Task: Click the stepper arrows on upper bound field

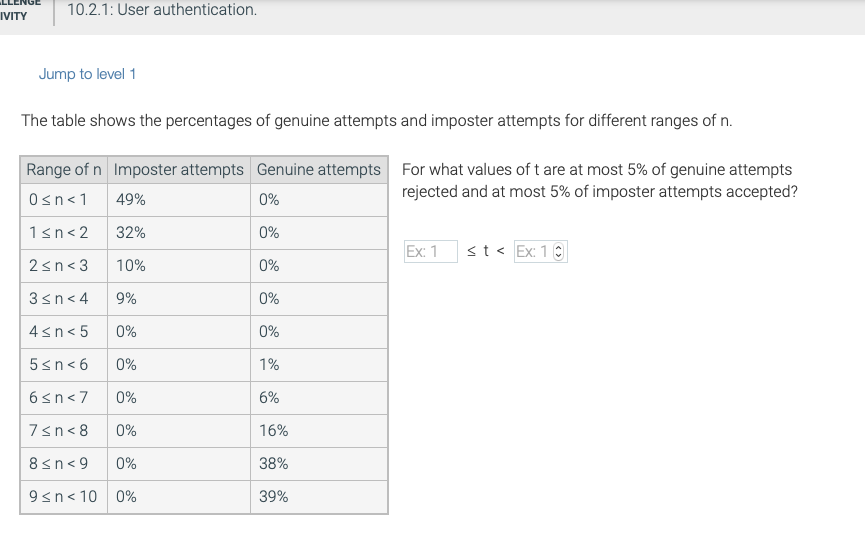Action: click(x=558, y=252)
